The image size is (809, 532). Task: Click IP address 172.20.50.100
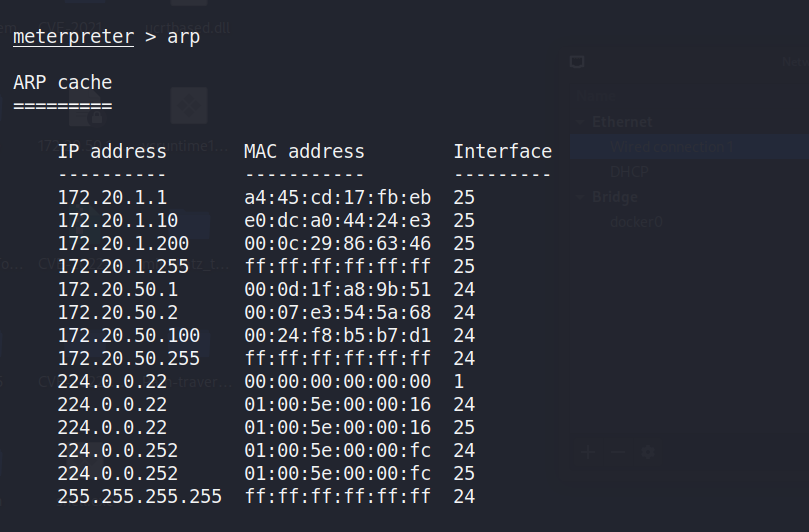point(128,336)
